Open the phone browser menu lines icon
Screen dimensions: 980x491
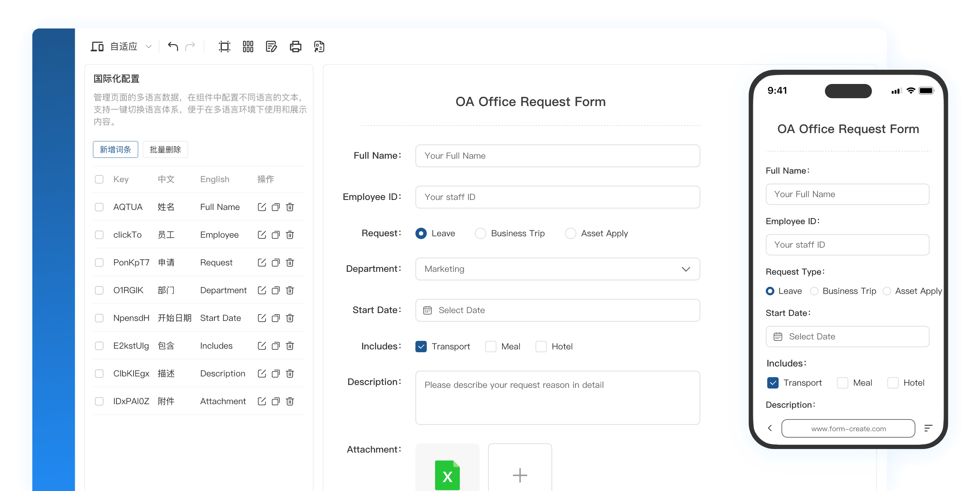click(x=928, y=428)
